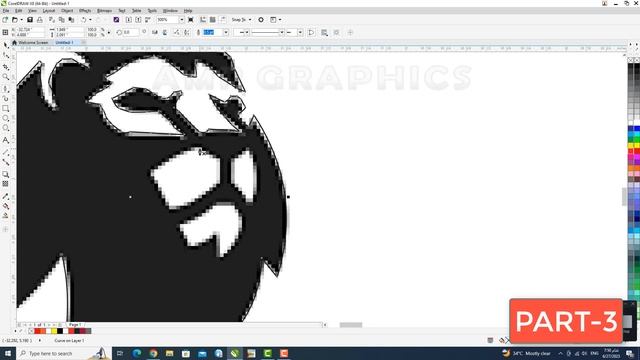
Task: Select the Smart Fill tool
Action: tap(5, 216)
